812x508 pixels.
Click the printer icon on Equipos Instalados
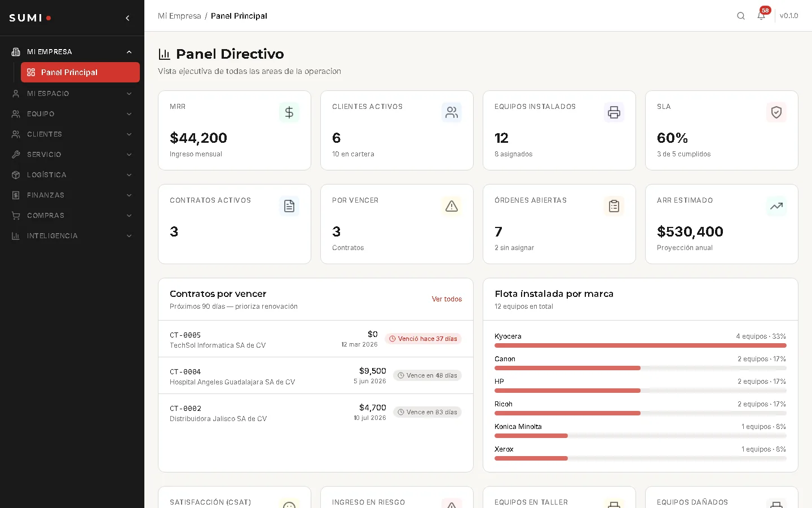[x=614, y=112]
